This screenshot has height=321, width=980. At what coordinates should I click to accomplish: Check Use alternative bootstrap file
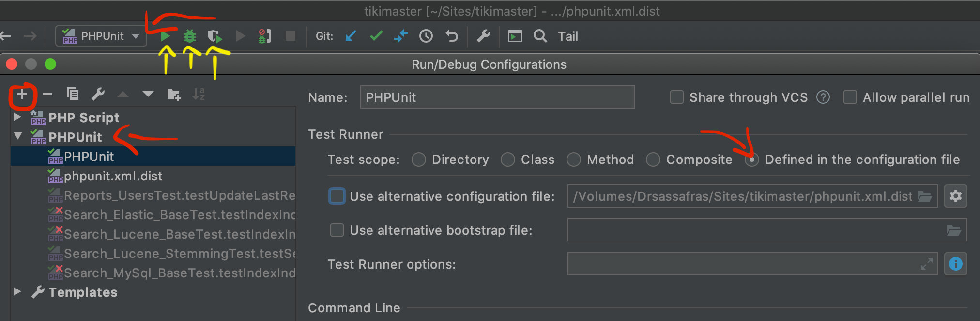pos(337,230)
